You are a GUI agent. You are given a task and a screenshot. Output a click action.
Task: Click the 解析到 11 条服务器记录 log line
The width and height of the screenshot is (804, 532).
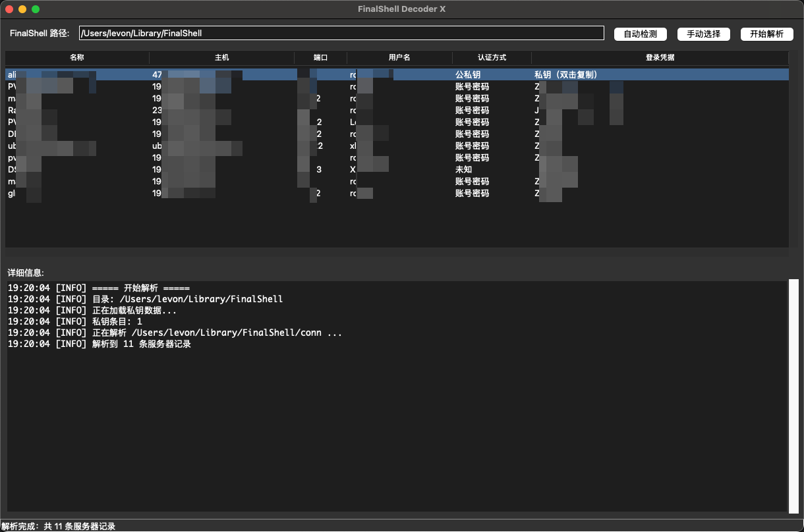tap(100, 344)
